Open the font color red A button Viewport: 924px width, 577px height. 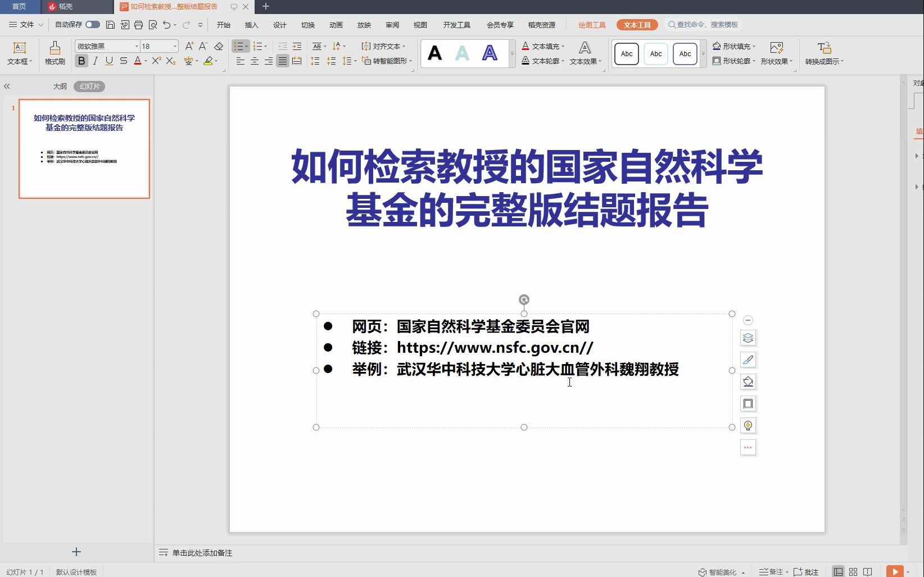click(x=137, y=61)
